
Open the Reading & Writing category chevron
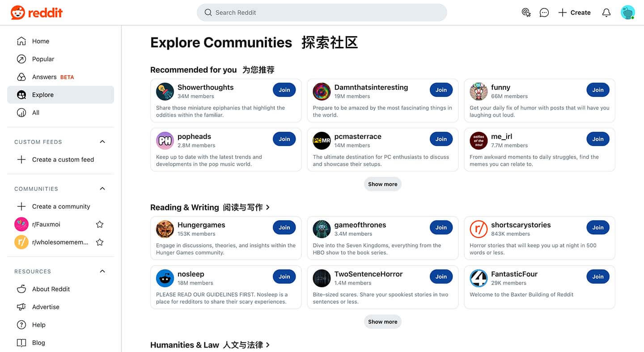pyautogui.click(x=268, y=207)
